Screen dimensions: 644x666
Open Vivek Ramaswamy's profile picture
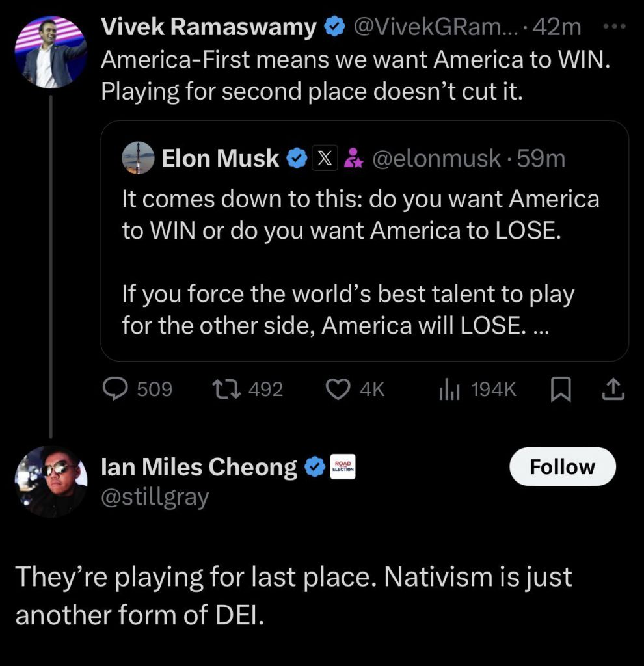pos(51,52)
